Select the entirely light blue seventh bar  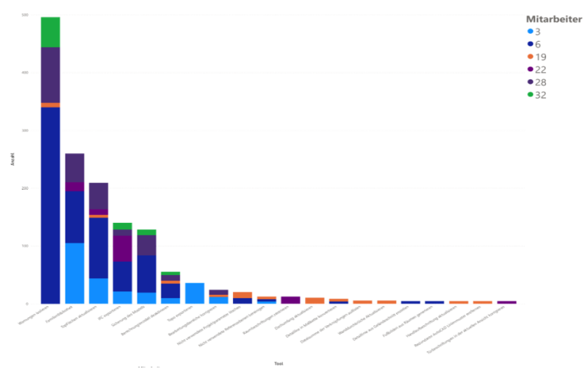click(194, 293)
